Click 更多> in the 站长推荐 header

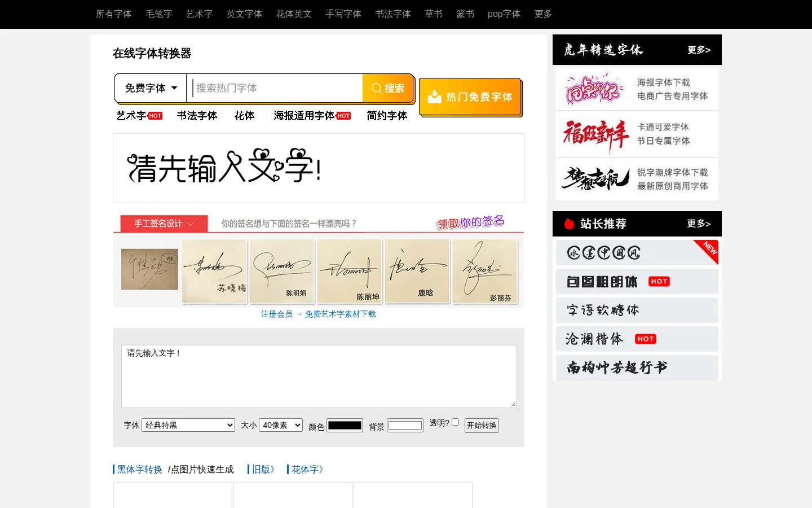[x=699, y=224]
